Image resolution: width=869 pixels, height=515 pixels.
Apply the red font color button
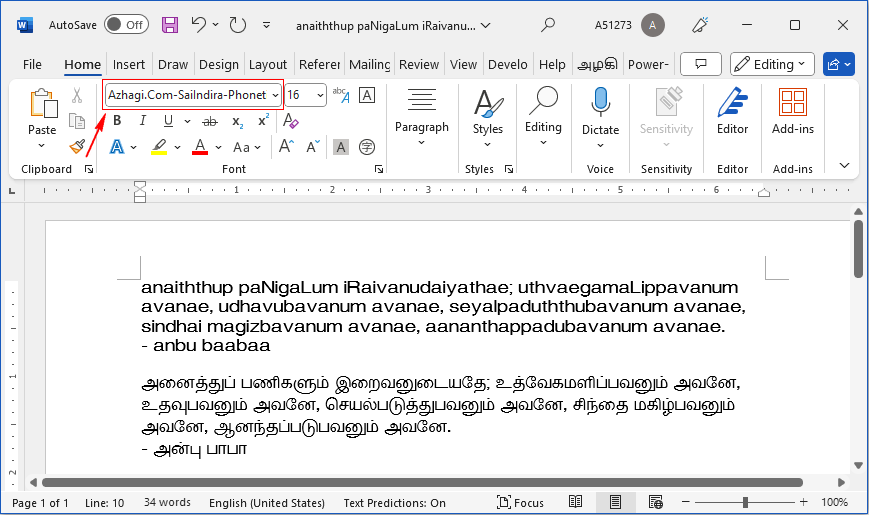(200, 147)
